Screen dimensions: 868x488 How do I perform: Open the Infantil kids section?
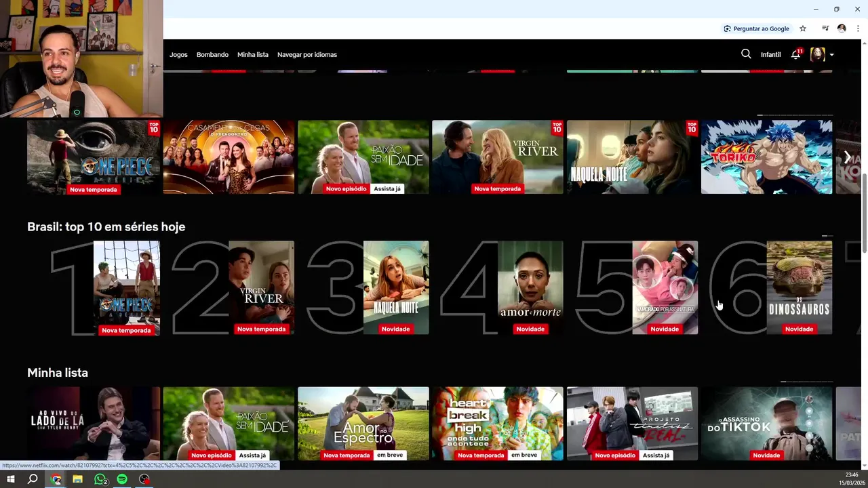[x=770, y=54]
